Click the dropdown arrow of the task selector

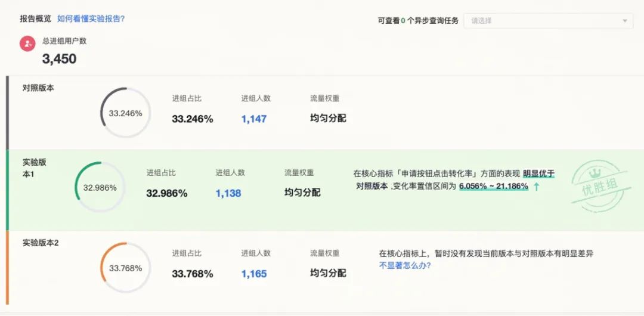tap(625, 21)
